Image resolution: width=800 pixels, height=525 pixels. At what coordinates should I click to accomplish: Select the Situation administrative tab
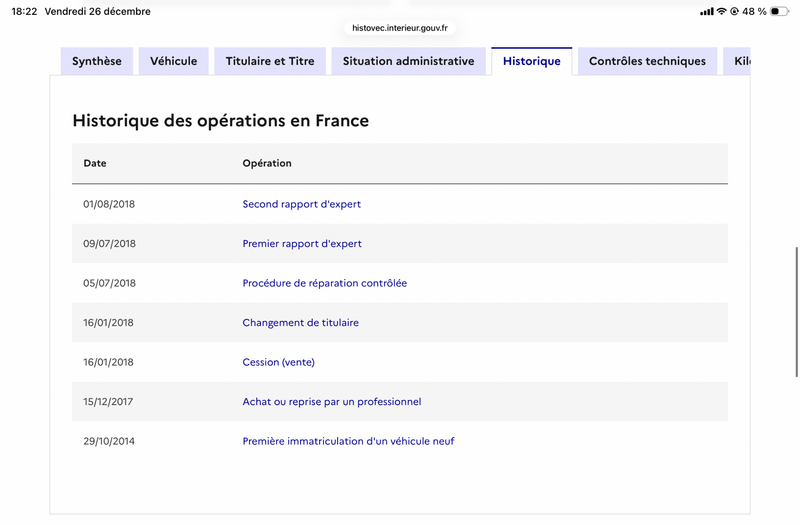point(408,61)
